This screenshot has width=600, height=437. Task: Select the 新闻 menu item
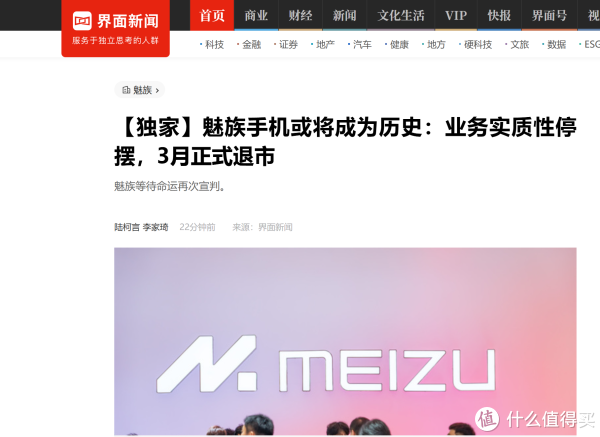point(344,15)
